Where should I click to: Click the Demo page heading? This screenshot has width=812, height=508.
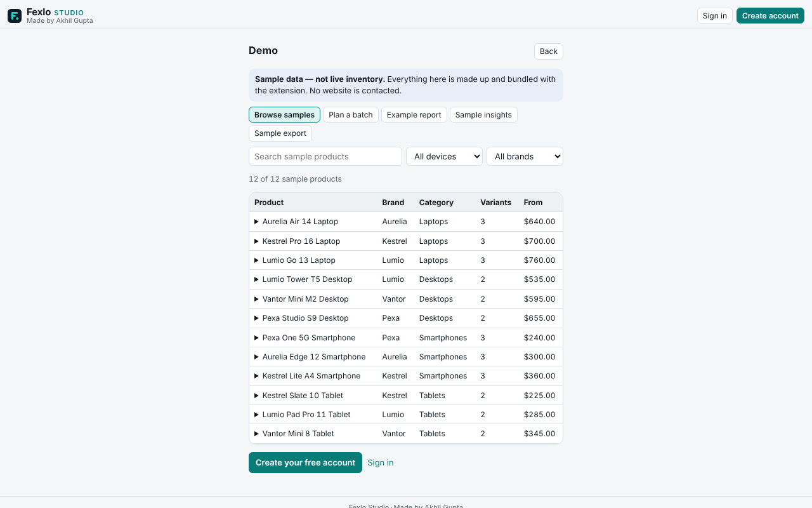tap(263, 51)
